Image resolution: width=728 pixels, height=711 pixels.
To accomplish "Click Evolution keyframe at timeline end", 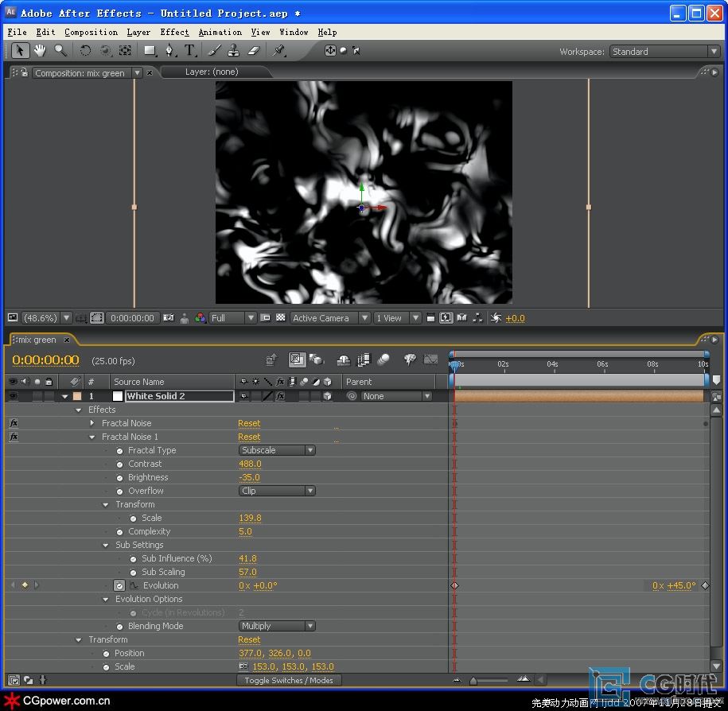I will click(x=705, y=585).
